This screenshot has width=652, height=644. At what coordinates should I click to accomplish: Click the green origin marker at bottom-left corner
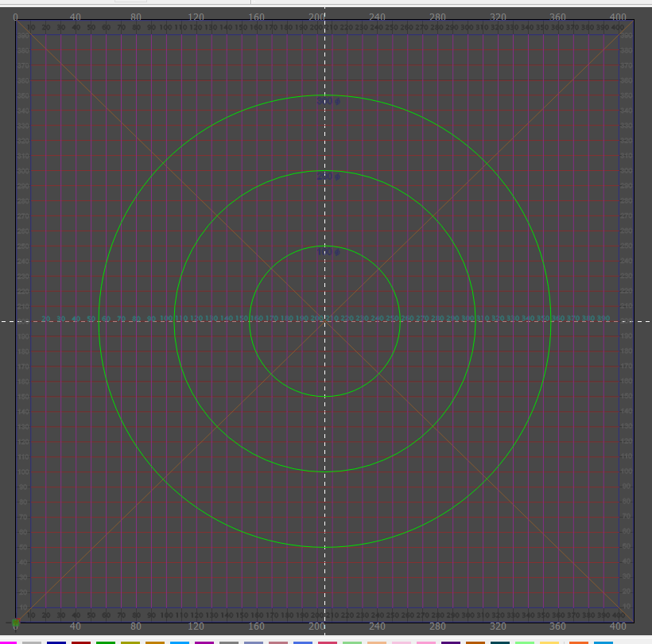(x=15, y=622)
